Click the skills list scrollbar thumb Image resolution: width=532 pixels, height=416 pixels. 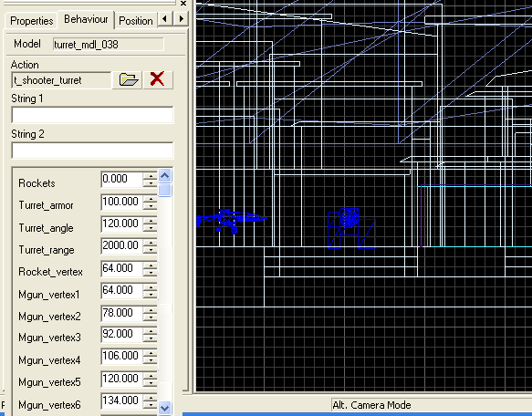click(x=165, y=190)
